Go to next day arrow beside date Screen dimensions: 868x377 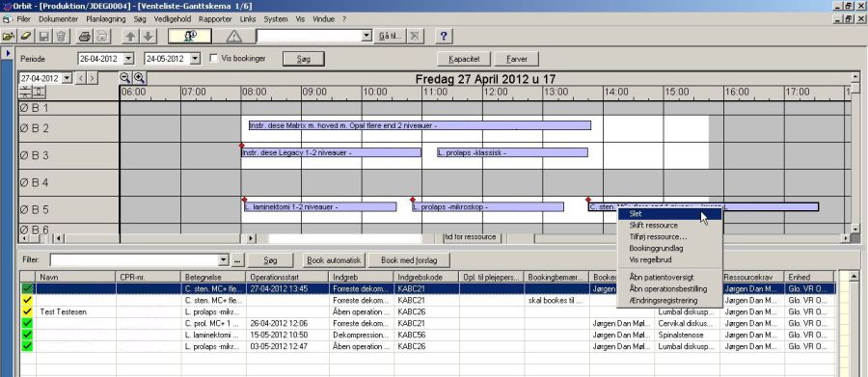93,78
